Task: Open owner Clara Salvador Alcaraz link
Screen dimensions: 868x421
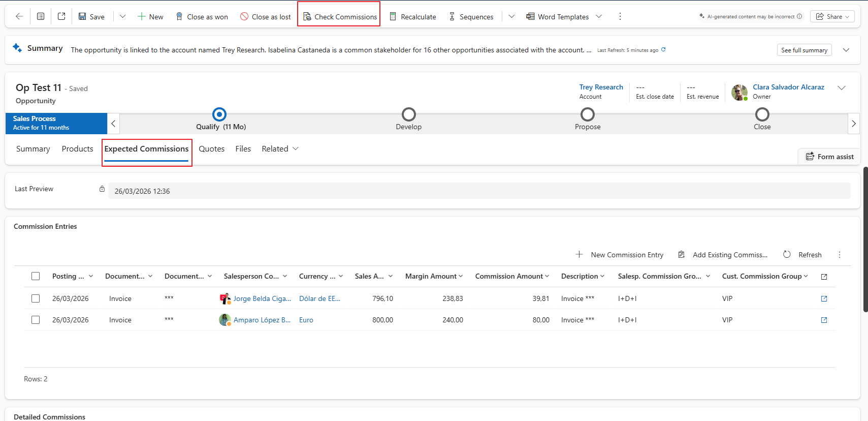Action: [789, 87]
